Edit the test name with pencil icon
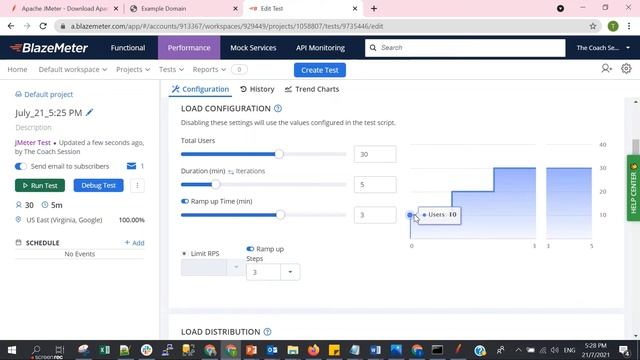640x360 pixels. [x=89, y=112]
